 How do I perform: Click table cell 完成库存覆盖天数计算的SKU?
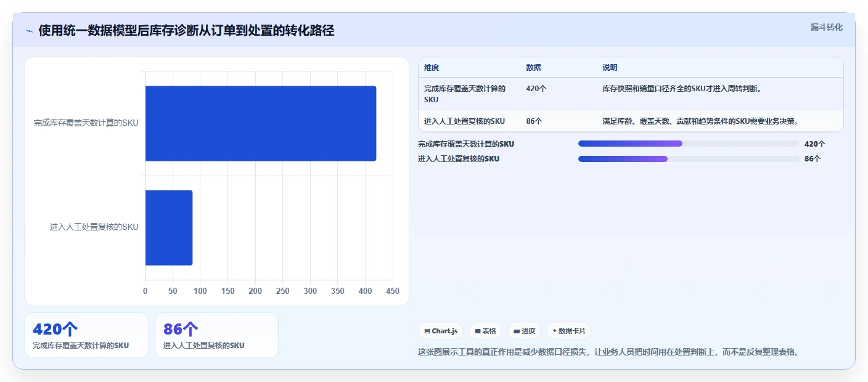pos(465,94)
